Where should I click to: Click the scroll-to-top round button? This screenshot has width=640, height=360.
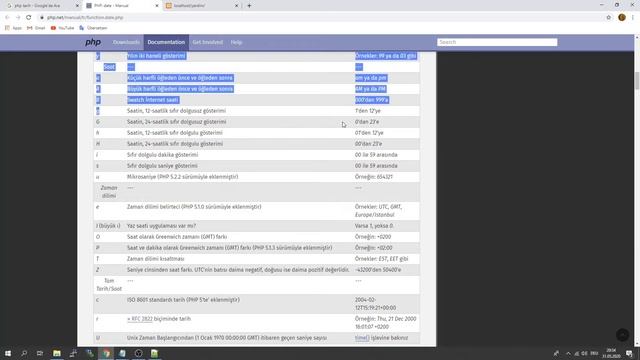622,335
